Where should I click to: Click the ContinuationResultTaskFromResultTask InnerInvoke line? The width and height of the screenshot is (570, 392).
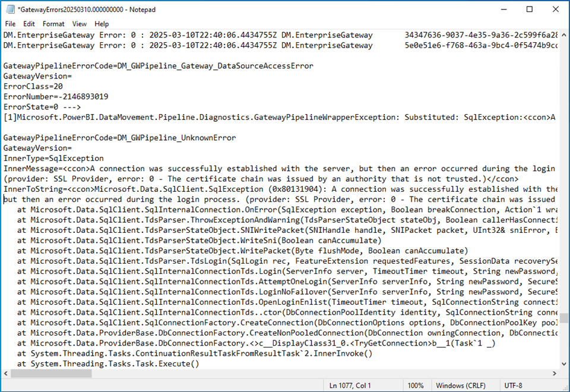(x=195, y=353)
